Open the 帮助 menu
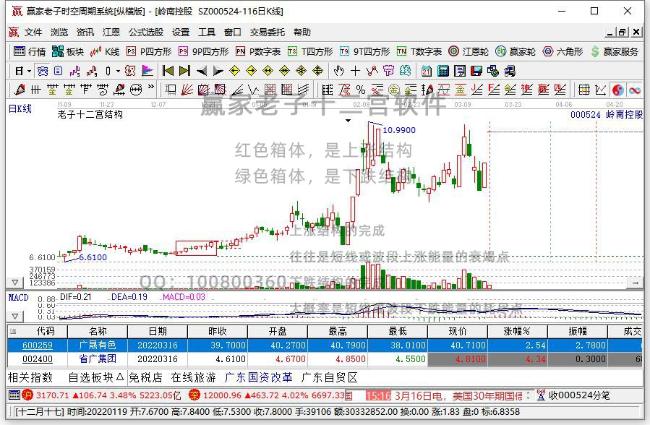Image resolution: width=650 pixels, height=425 pixels. tap(302, 32)
